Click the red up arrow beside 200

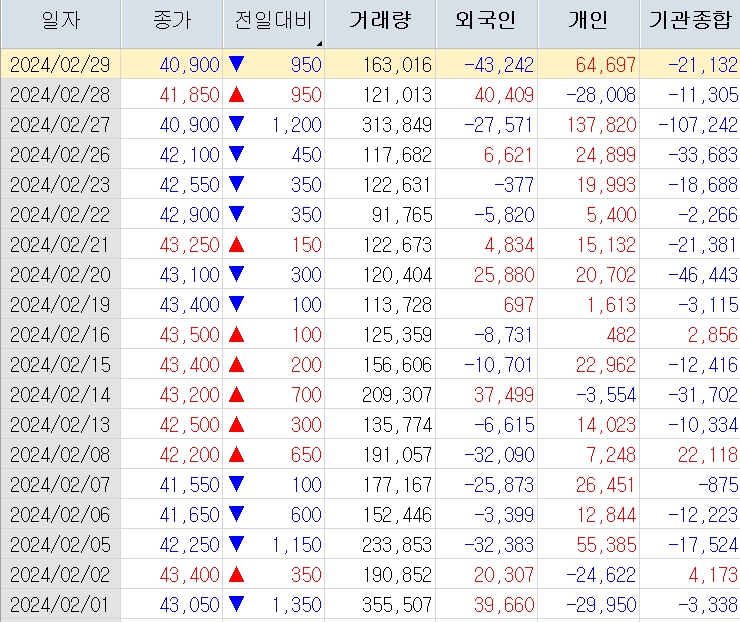(236, 364)
